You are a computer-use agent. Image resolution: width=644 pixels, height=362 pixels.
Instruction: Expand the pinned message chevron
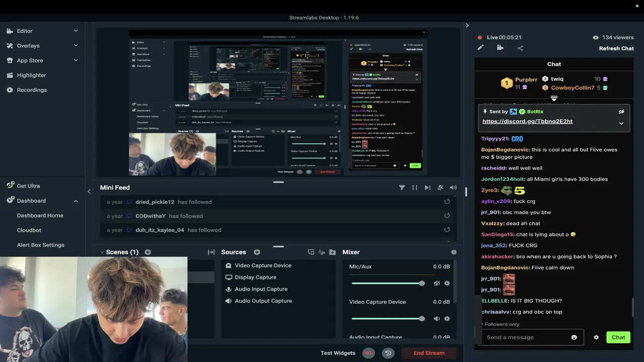click(x=621, y=123)
